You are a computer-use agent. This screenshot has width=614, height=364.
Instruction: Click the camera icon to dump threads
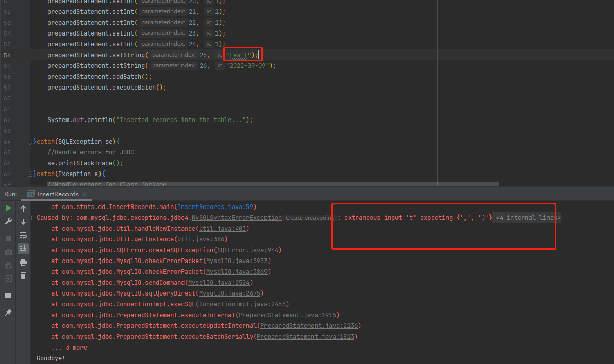8,252
